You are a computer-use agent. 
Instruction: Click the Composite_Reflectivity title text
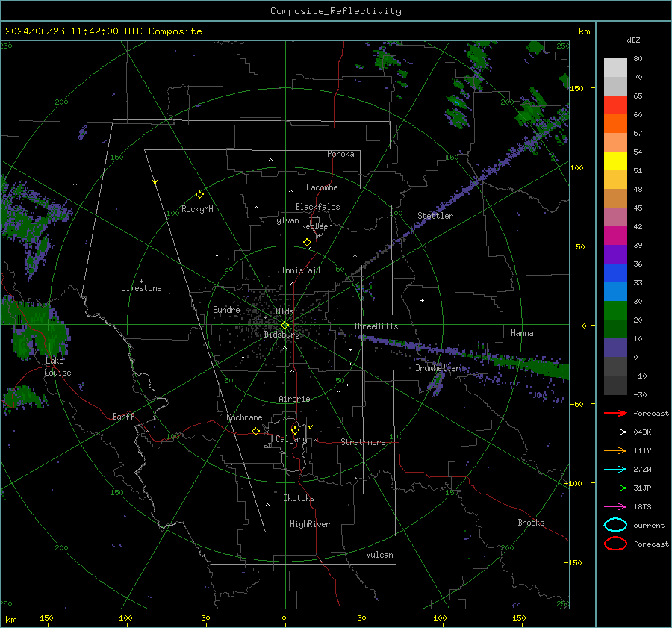tap(336, 11)
